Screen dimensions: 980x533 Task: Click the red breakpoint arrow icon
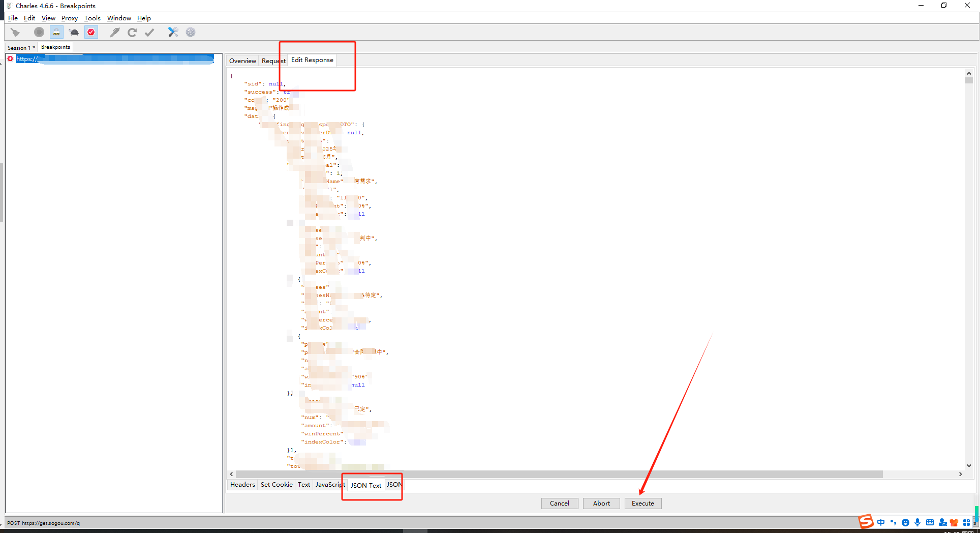pos(10,59)
